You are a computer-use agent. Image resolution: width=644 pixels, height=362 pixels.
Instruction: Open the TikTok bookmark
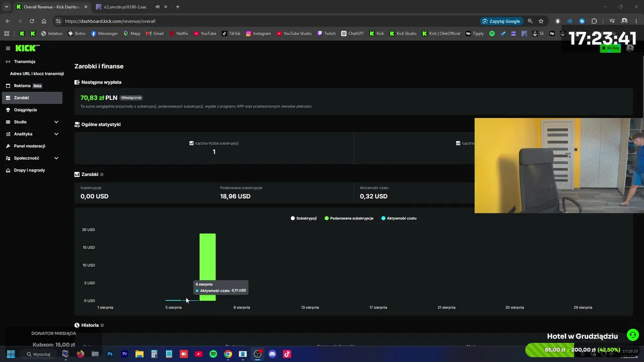[231, 34]
